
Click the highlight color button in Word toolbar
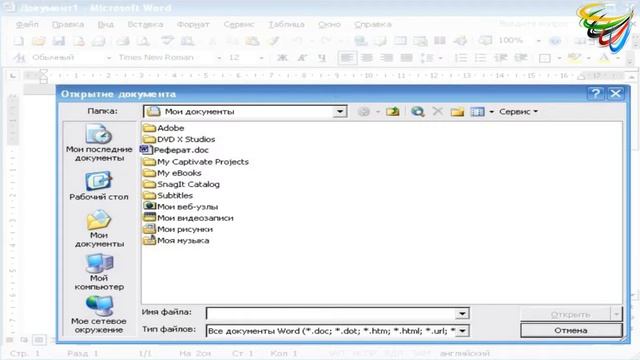574,58
